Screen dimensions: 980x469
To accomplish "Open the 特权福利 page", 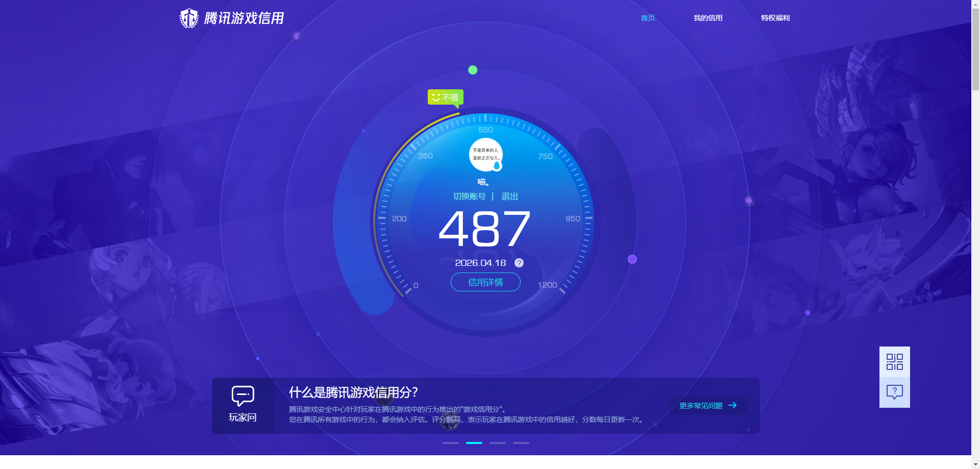I will [x=775, y=18].
